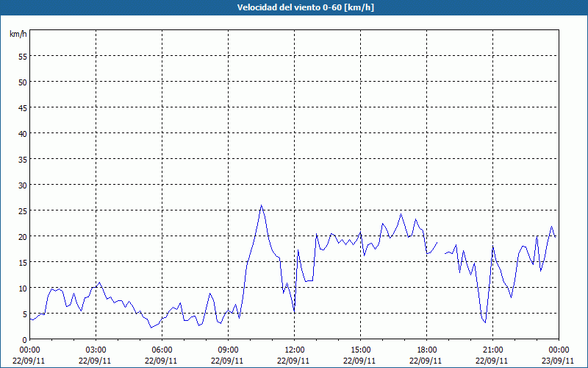588x368 pixels.
Task: Select the 50 label on the vertical axis
Action: (x=22, y=82)
